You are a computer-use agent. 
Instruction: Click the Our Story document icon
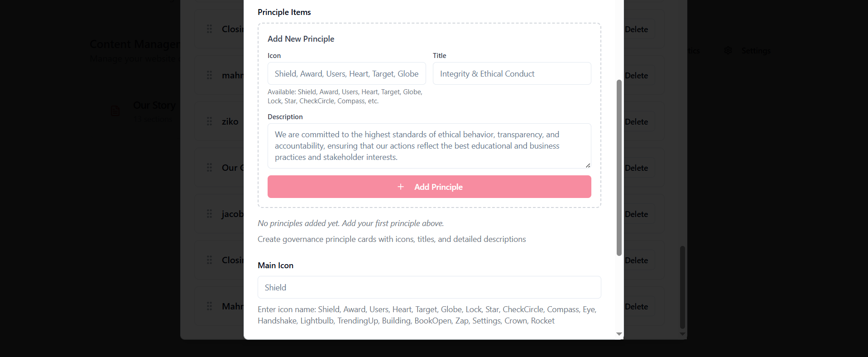(115, 111)
